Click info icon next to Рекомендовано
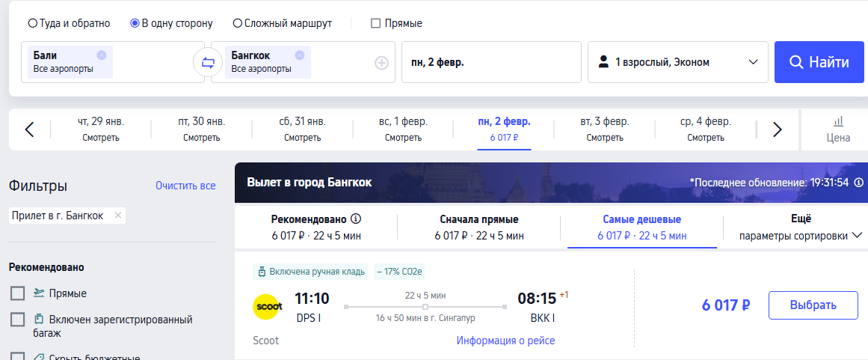 [356, 219]
